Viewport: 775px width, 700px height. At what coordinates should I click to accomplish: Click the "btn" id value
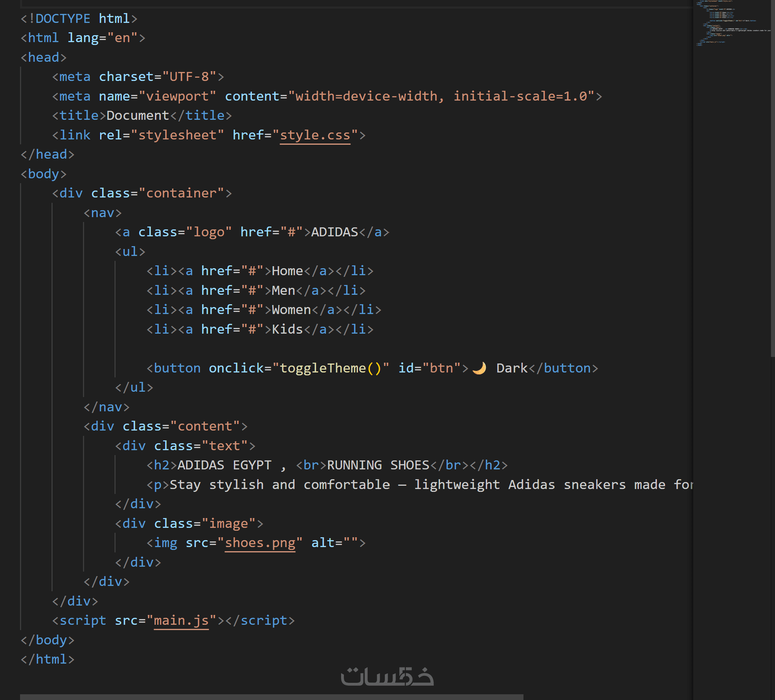[x=442, y=368]
